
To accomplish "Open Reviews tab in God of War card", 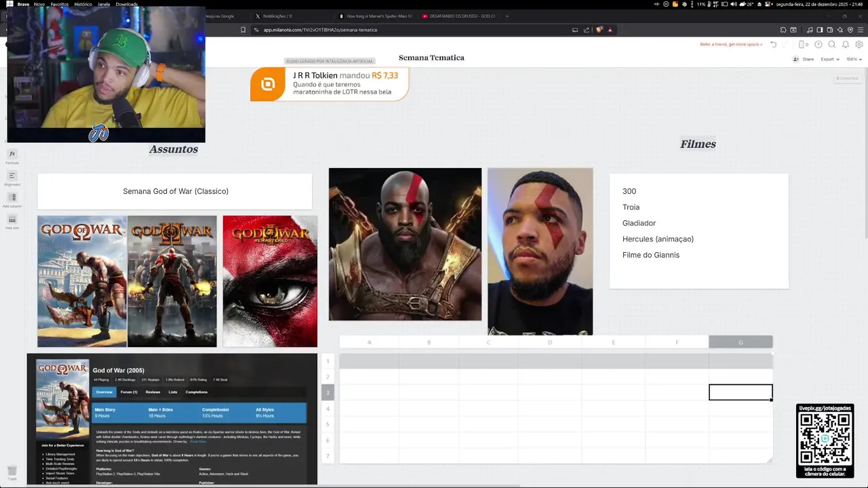I will tap(153, 392).
